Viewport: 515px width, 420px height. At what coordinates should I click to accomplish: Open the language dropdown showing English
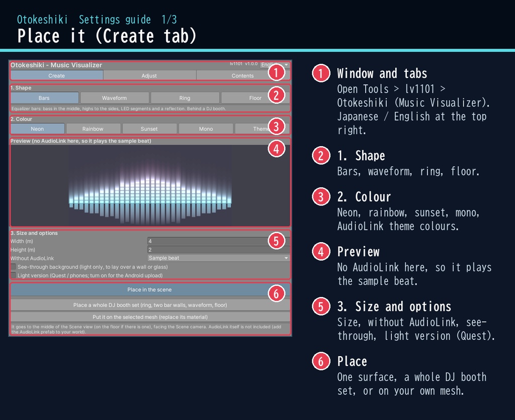click(x=275, y=65)
